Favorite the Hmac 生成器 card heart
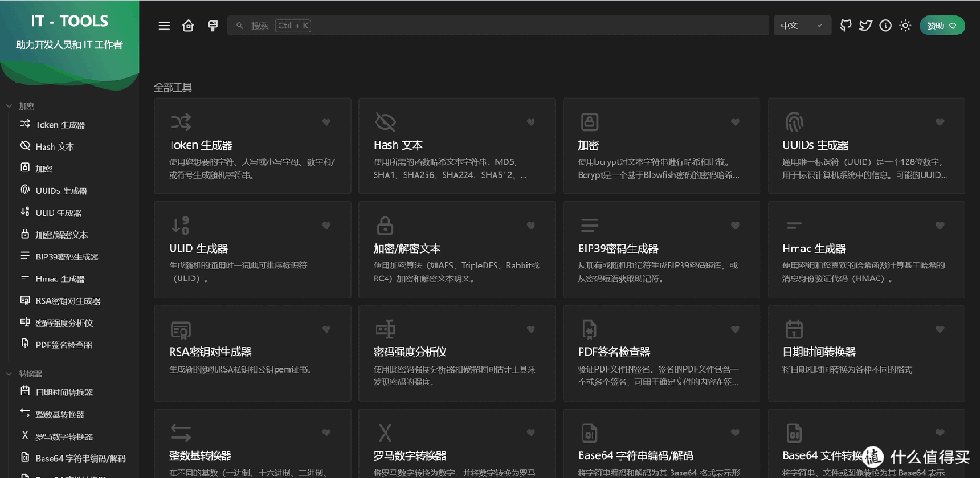 (940, 226)
